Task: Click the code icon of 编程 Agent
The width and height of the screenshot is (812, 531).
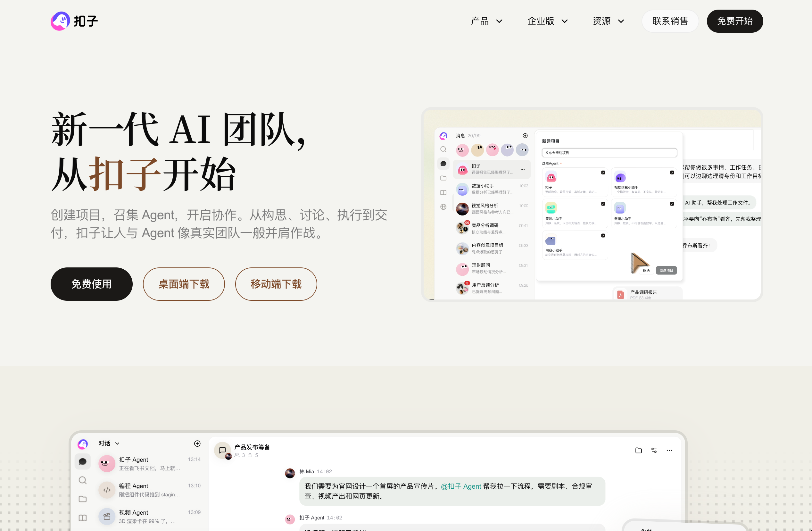Action: 107,490
